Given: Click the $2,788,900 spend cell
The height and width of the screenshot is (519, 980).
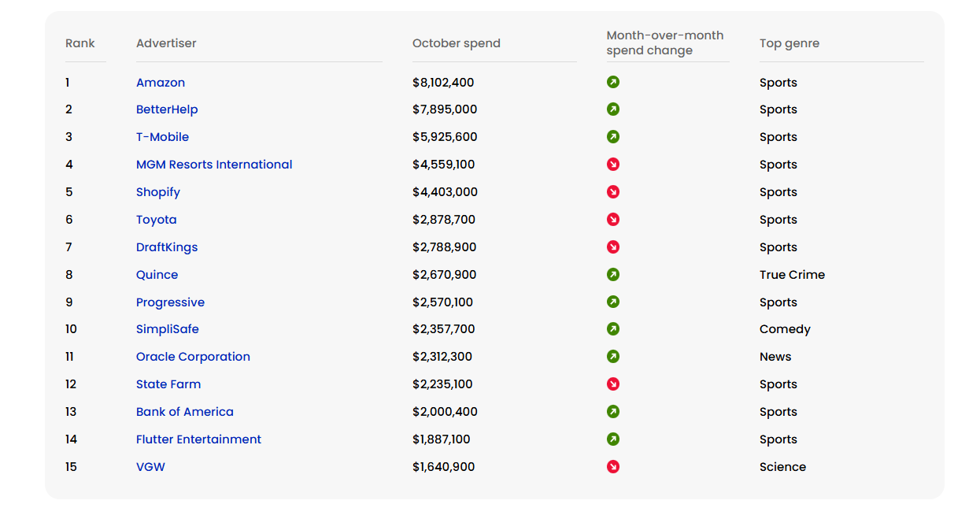Looking at the screenshot, I should coord(445,247).
